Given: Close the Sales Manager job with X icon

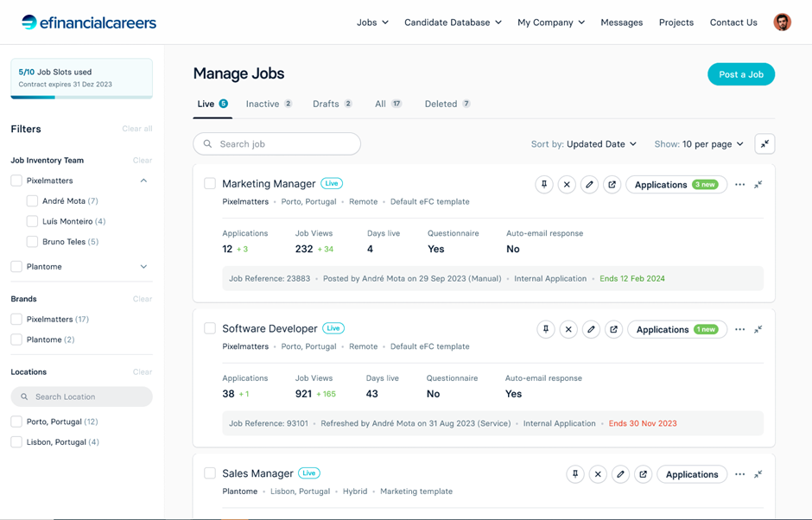Looking at the screenshot, I should [x=598, y=474].
